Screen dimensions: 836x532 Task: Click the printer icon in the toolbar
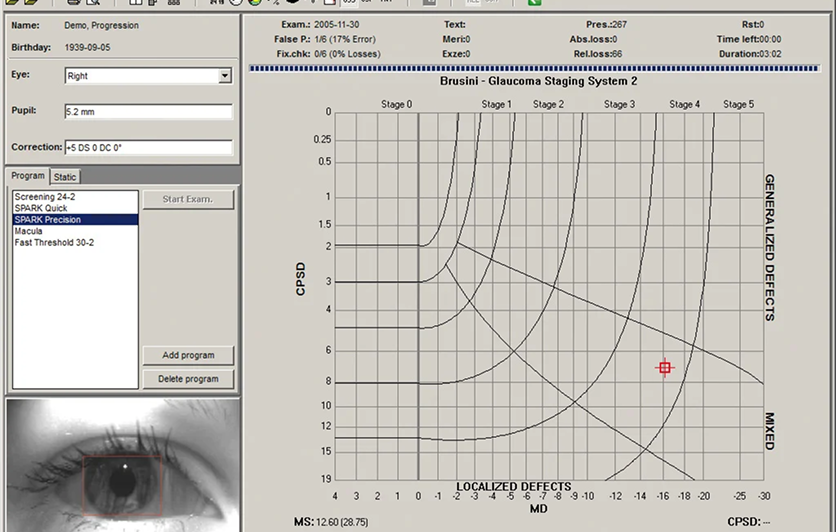click(x=74, y=2)
